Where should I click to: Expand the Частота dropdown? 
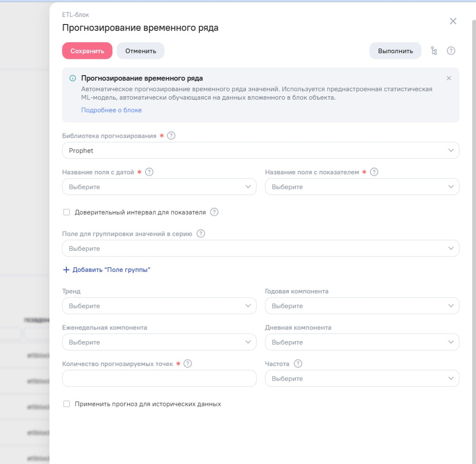(x=362, y=379)
